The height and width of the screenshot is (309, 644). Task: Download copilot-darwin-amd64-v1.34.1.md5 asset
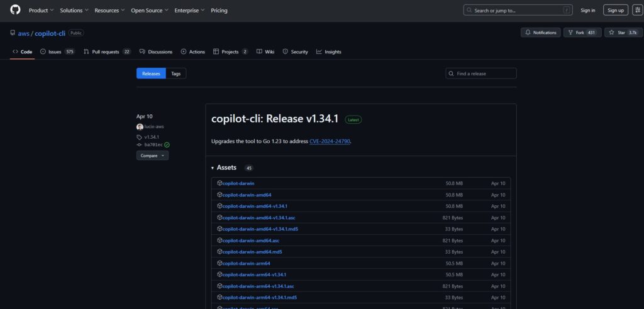pos(260,229)
